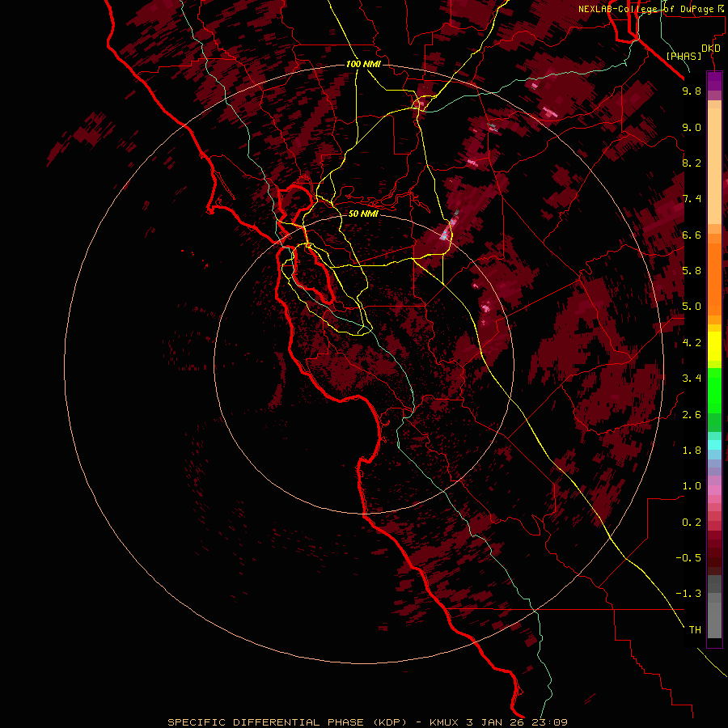Pick the purple color at legend top

(714, 81)
